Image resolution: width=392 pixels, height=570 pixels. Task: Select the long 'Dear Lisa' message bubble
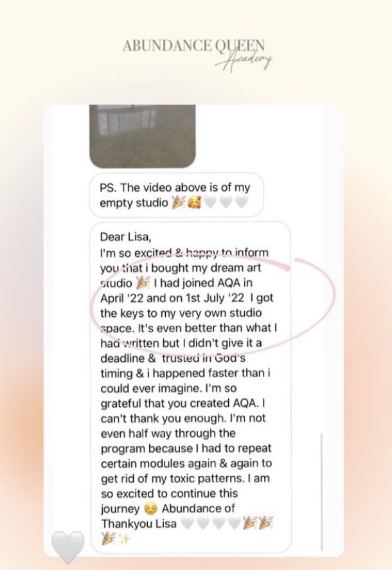191,387
